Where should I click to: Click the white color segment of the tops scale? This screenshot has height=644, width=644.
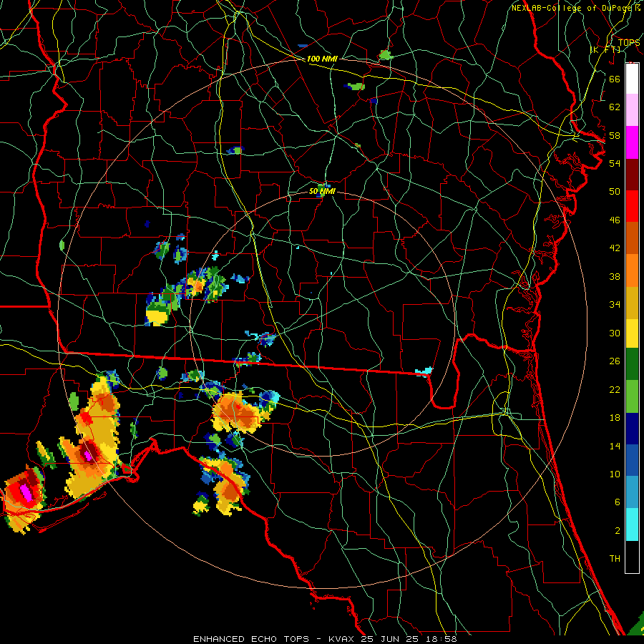coord(632,78)
